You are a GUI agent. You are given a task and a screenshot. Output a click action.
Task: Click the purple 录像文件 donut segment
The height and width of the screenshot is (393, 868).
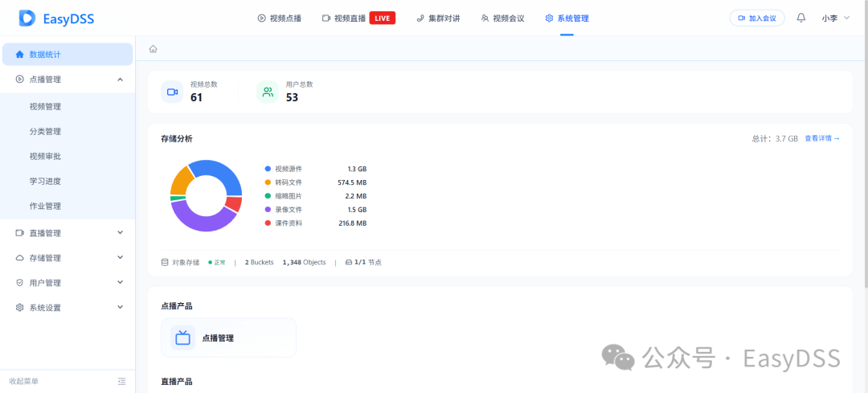(x=200, y=221)
